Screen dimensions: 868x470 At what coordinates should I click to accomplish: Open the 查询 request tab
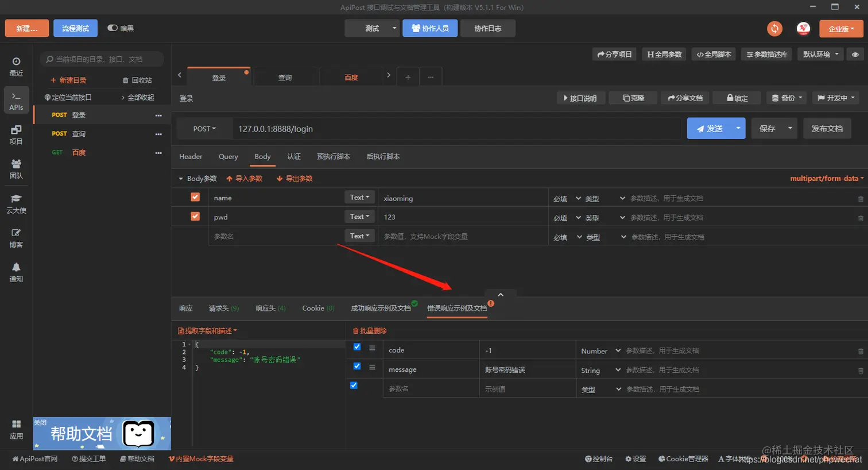pos(285,78)
